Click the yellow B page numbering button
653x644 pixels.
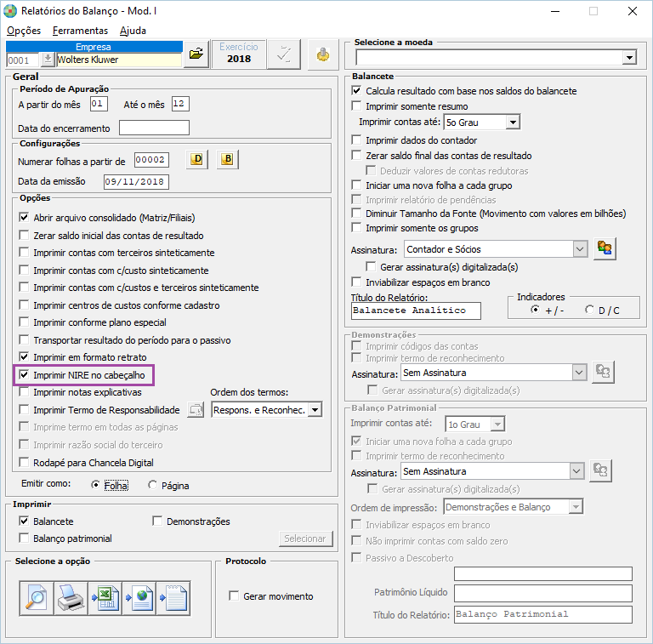pyautogui.click(x=227, y=159)
